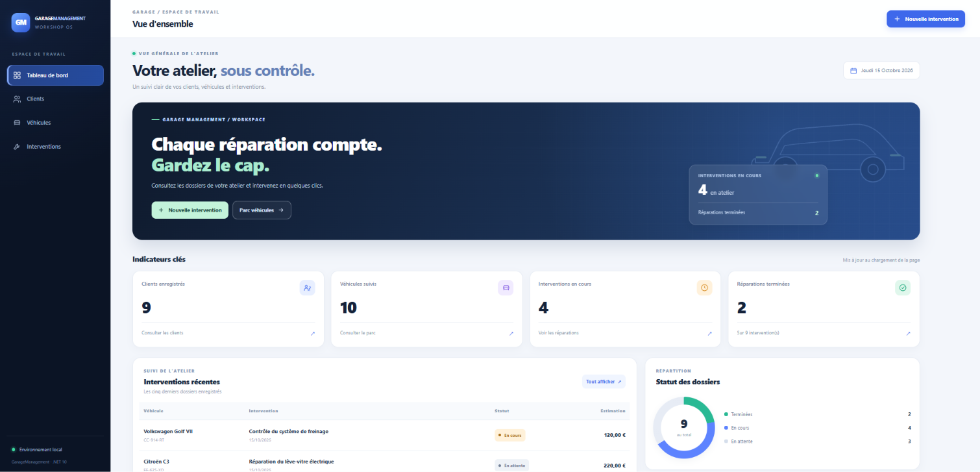Click the Clients people icon in sidebar
The width and height of the screenshot is (980, 472).
pyautogui.click(x=18, y=99)
